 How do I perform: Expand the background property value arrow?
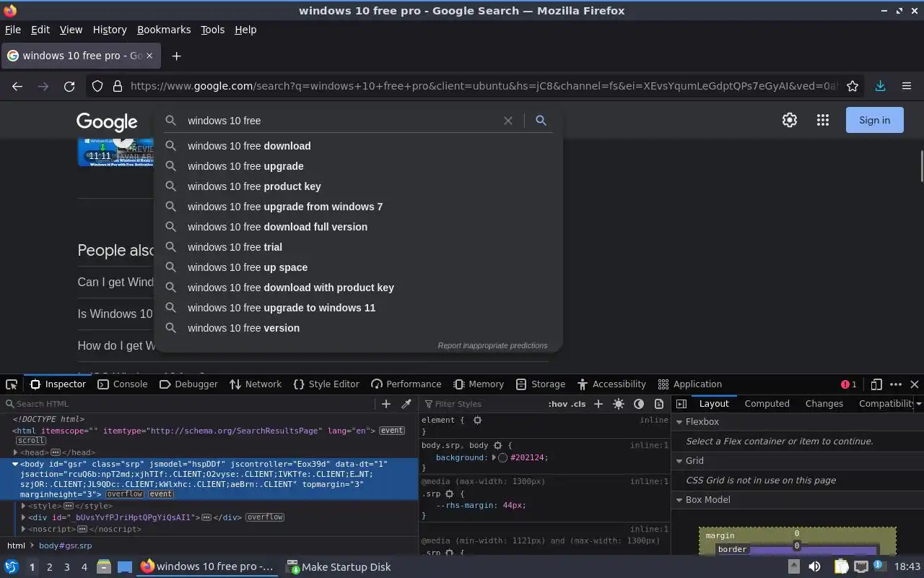pyautogui.click(x=494, y=457)
